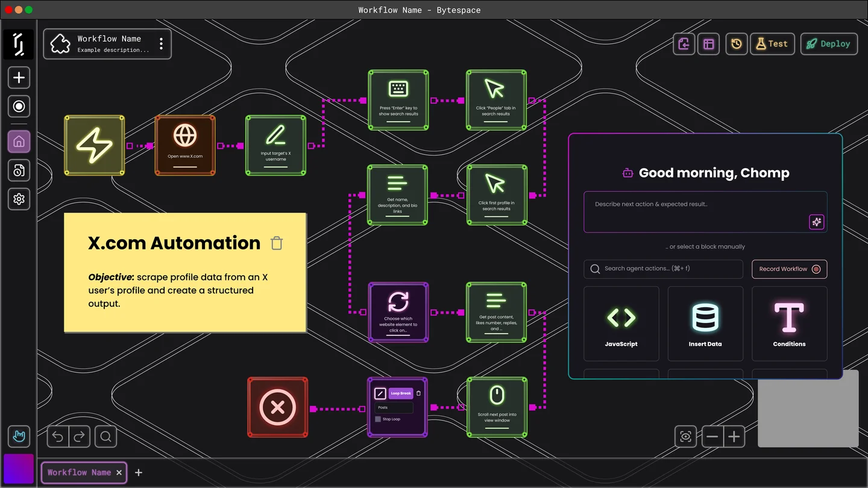The height and width of the screenshot is (488, 868).
Task: Select Scroll next post block
Action: click(x=497, y=407)
